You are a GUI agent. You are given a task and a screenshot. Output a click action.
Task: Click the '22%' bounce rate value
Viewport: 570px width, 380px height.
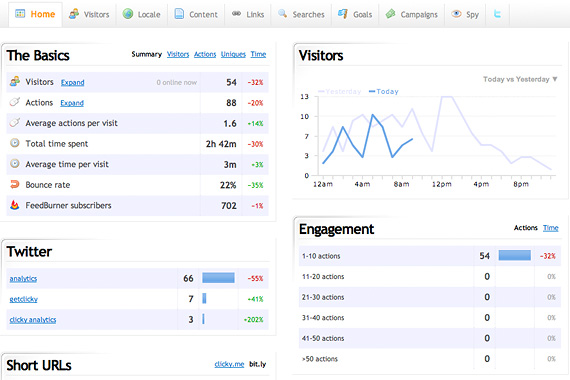[x=228, y=185]
